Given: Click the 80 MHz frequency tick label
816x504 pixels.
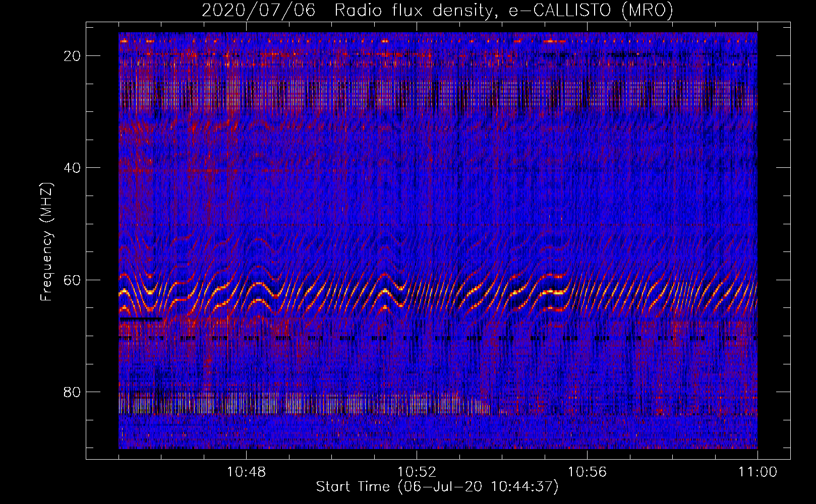Looking at the screenshot, I should coord(73,392).
